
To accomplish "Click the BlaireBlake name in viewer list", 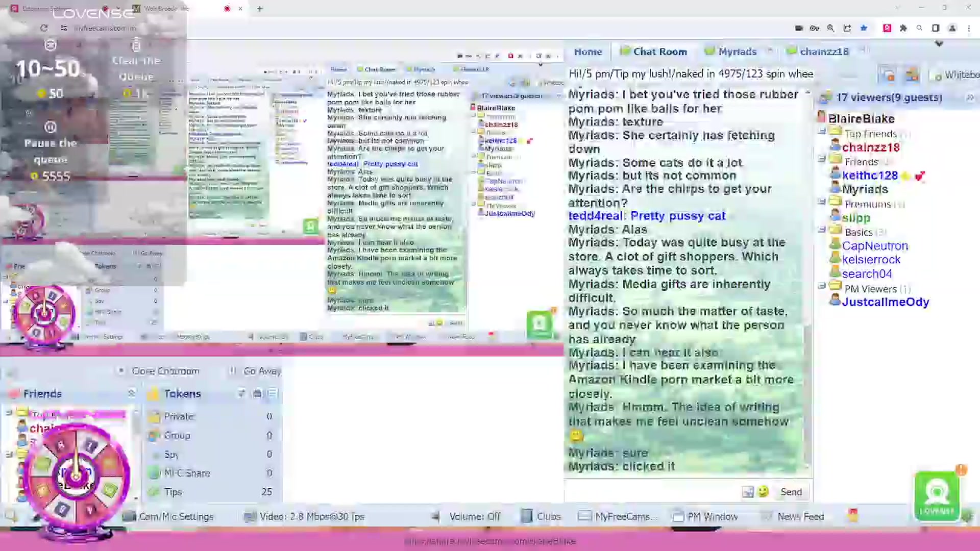I will tap(861, 119).
